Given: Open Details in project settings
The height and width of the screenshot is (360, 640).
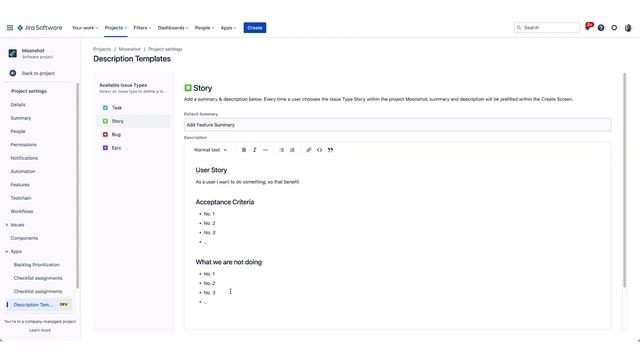Looking at the screenshot, I should click(18, 105).
